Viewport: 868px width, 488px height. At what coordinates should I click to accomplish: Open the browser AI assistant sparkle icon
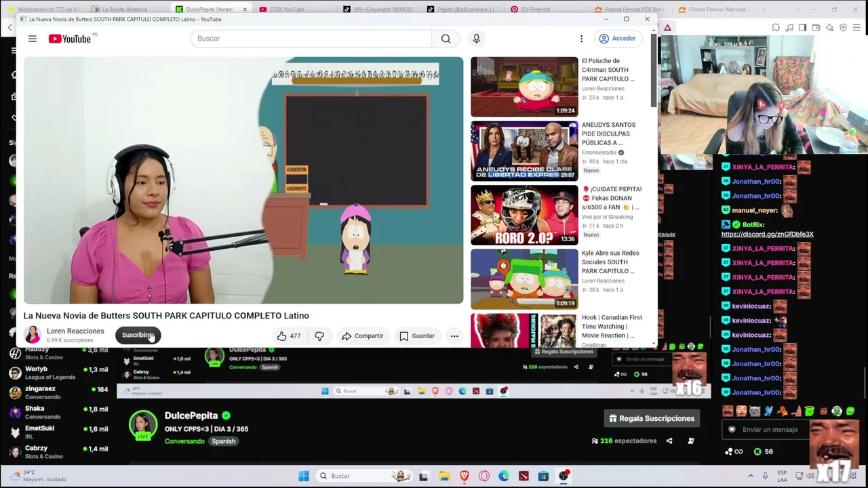coord(829,28)
